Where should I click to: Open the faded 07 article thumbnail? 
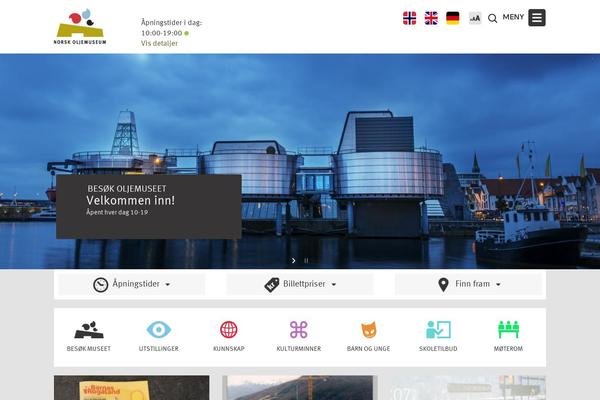point(468,388)
